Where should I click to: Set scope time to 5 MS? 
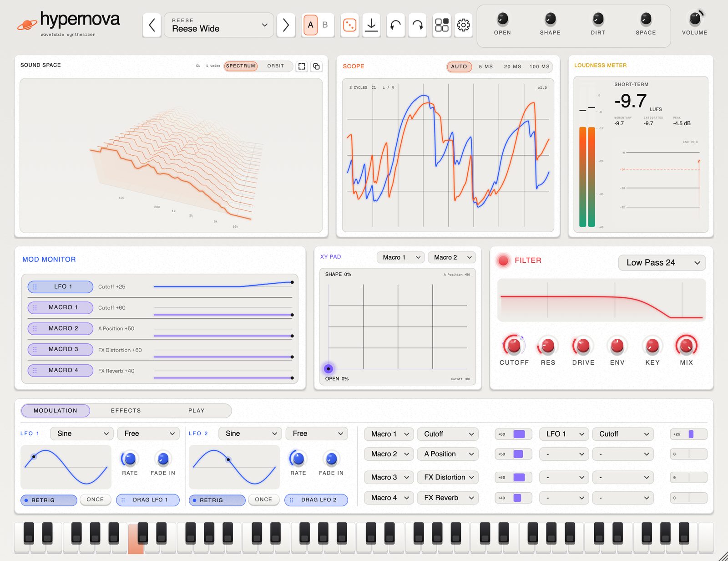point(486,66)
